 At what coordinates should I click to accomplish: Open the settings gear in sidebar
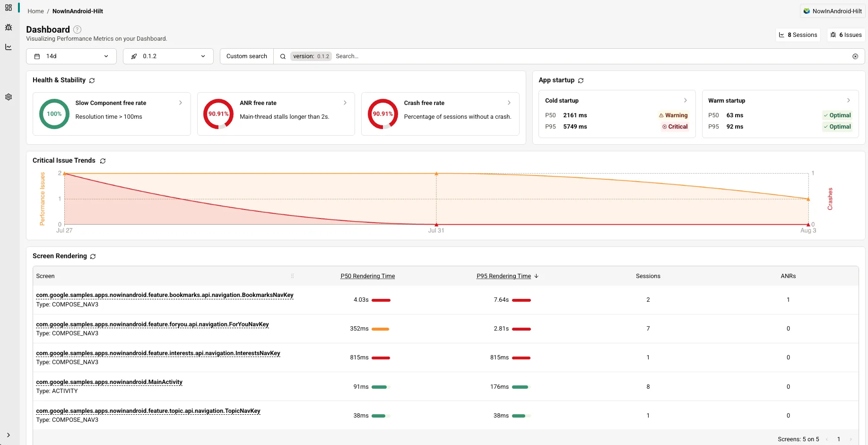(x=9, y=97)
